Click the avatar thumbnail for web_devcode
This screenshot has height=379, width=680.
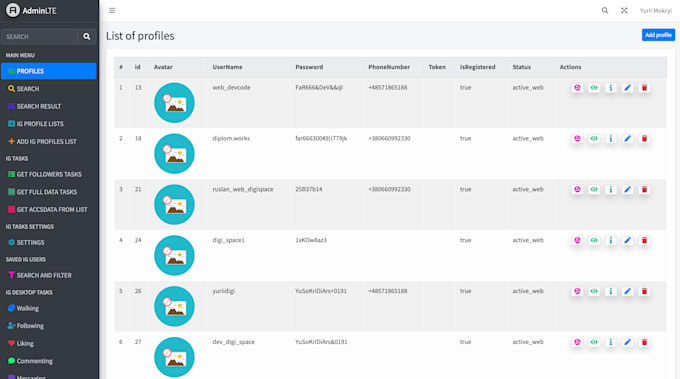coord(174,103)
